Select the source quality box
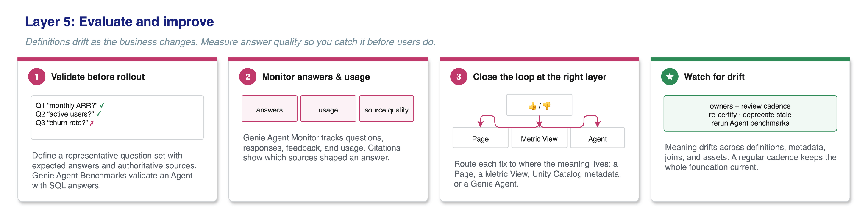Image resolution: width=868 pixels, height=214 pixels. tap(387, 109)
